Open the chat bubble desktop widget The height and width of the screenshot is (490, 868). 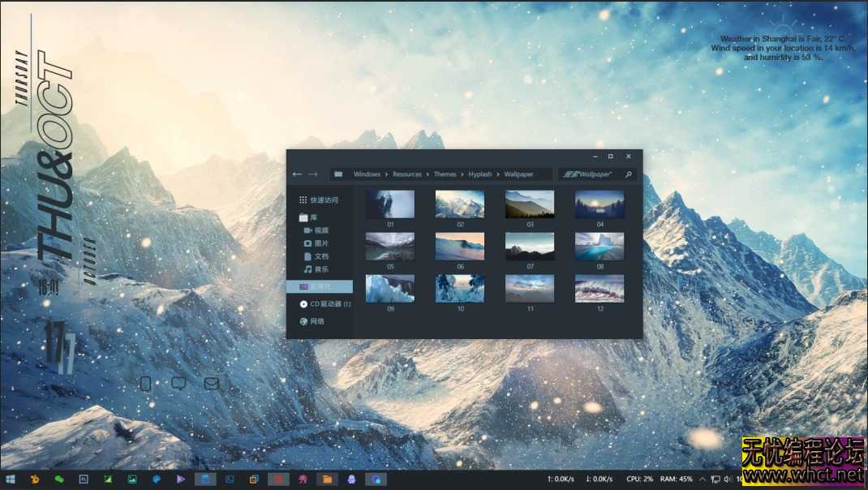pyautogui.click(x=178, y=384)
